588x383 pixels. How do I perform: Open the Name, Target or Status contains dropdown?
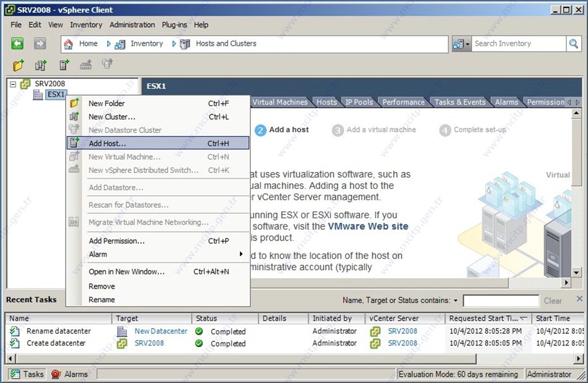coord(456,301)
